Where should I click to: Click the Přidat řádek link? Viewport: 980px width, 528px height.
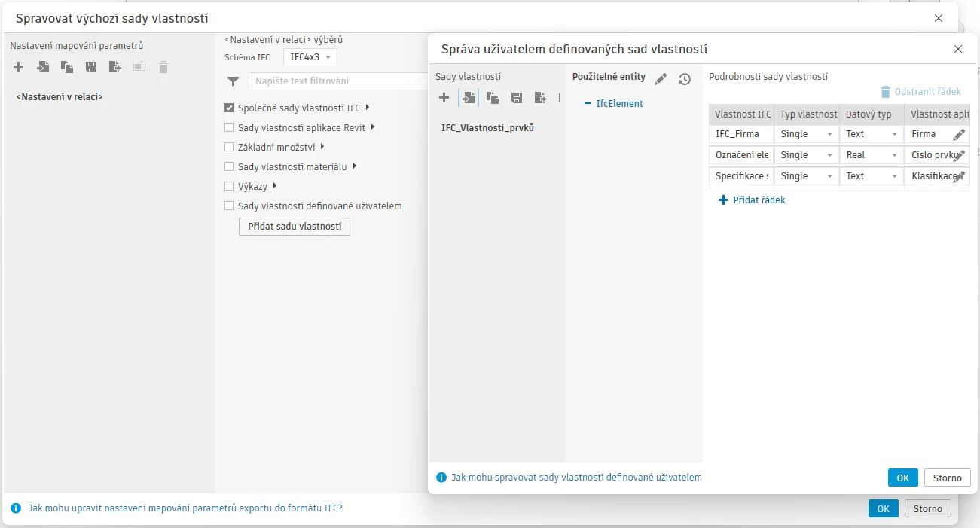752,200
